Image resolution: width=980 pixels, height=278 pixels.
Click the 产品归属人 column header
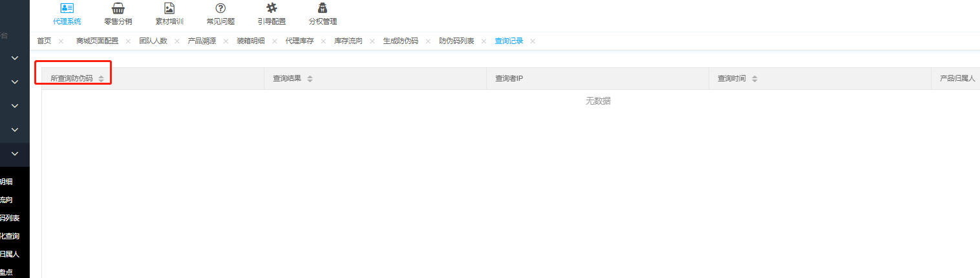tap(957, 79)
